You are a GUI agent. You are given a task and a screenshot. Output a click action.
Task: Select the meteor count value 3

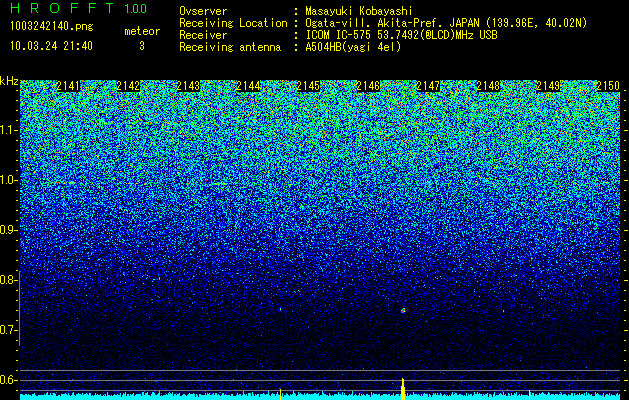click(x=142, y=46)
